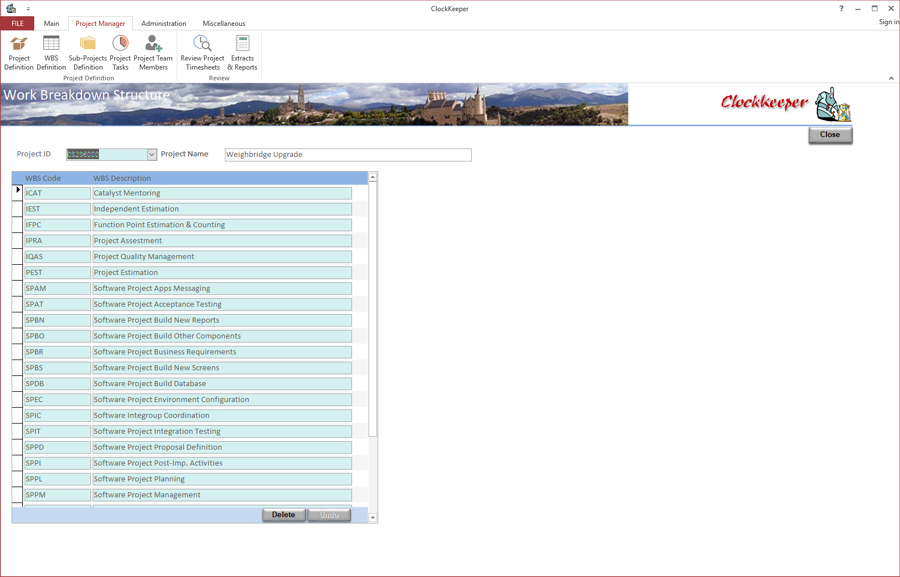
Task: Select the SPAM row selector
Action: click(x=17, y=288)
